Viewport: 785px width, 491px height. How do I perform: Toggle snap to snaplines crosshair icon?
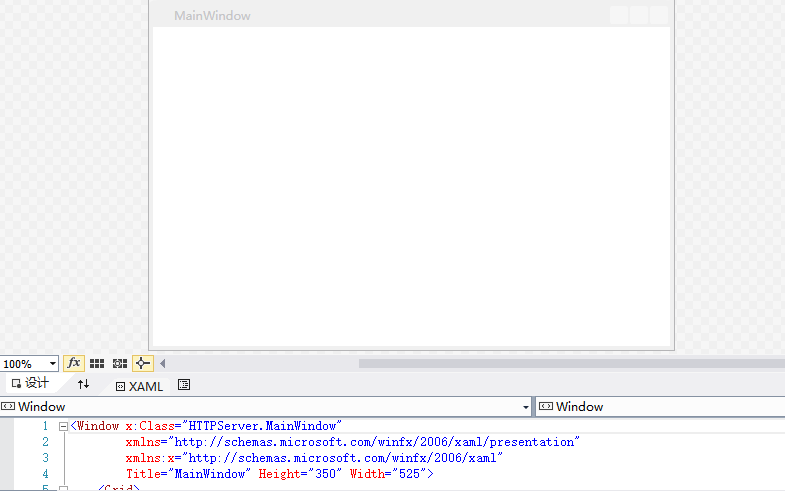click(x=142, y=363)
